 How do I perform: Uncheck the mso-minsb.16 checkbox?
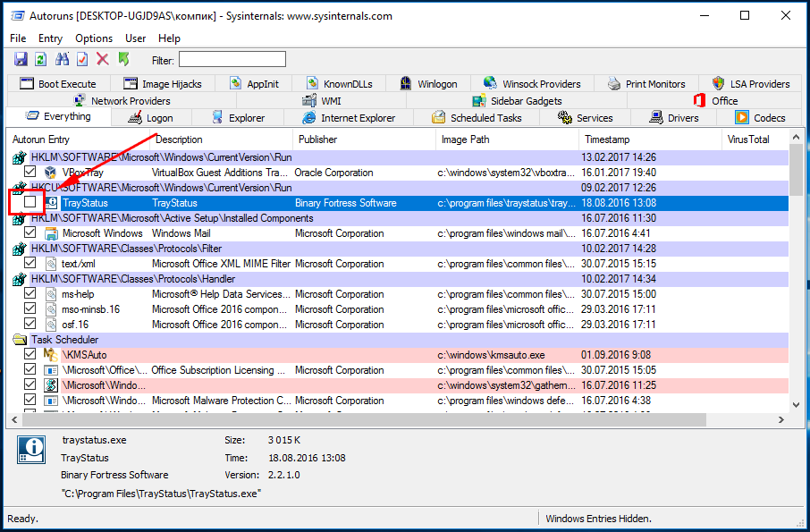tap(30, 308)
